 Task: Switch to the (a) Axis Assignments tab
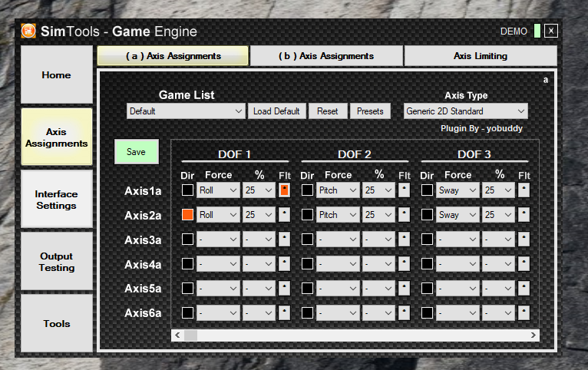coord(173,56)
